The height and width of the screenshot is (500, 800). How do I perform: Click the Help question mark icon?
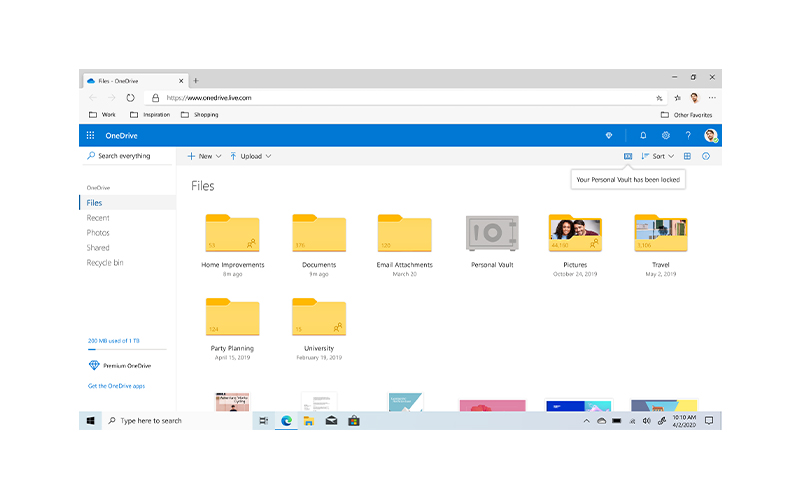(688, 135)
